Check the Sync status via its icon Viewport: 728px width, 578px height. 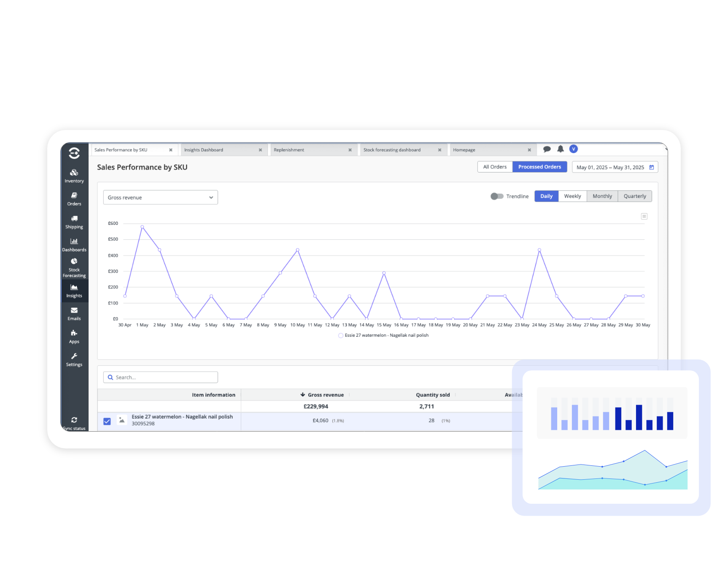[x=74, y=420]
